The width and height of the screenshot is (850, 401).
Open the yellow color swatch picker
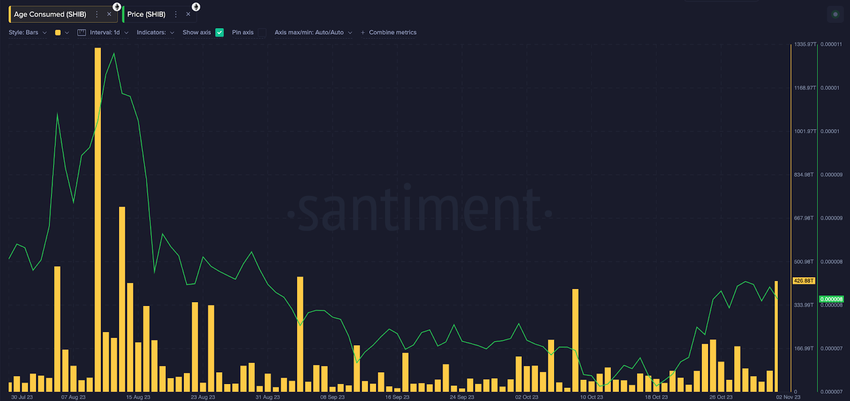point(62,33)
